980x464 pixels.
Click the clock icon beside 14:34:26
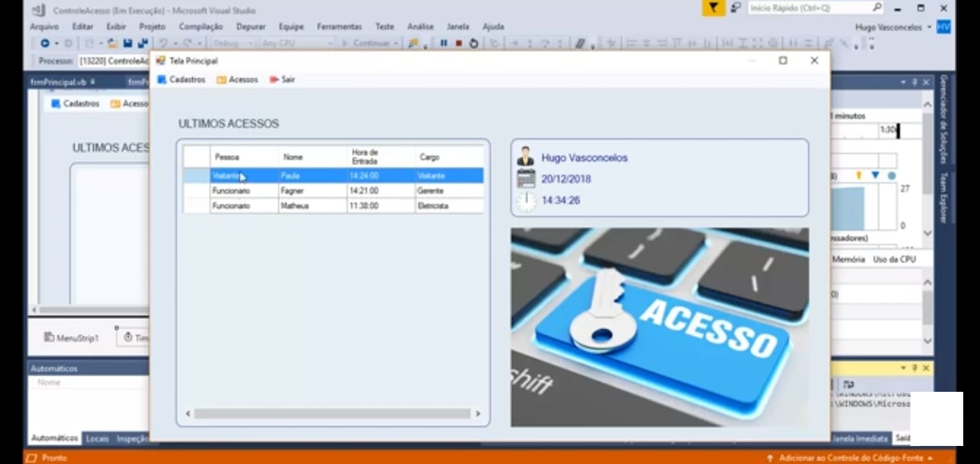526,201
